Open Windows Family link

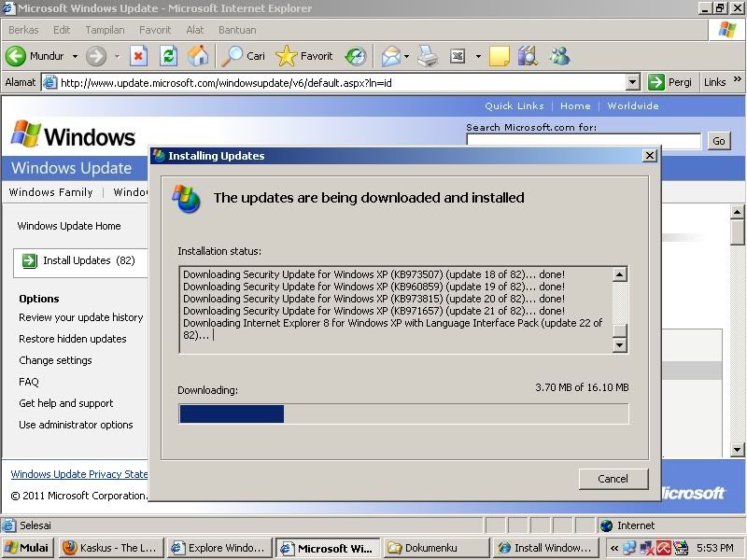coord(51,192)
